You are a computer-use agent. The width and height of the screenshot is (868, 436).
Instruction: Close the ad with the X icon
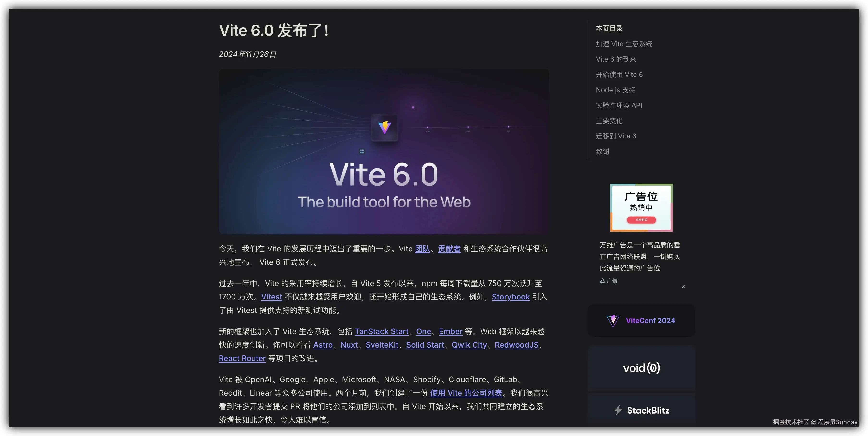[x=683, y=287]
